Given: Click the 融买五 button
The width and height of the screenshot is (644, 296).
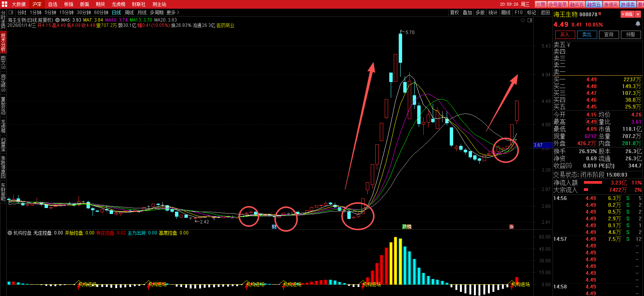Looking at the screenshot, I should coord(577,4).
